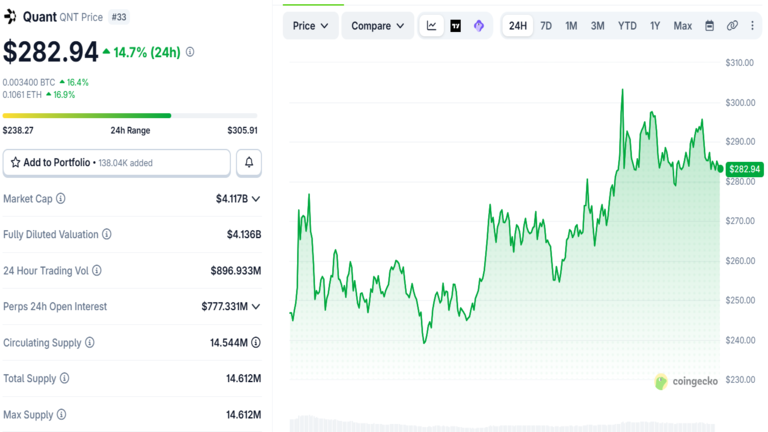Image resolution: width=768 pixels, height=432 pixels.
Task: Click the $4.136B valuation value
Action: click(x=244, y=234)
